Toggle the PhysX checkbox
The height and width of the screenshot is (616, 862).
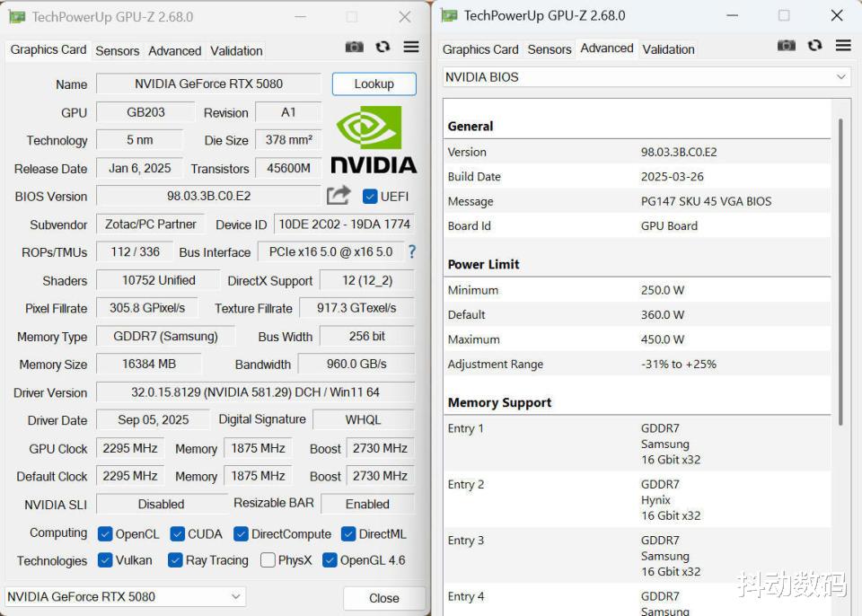pos(268,560)
